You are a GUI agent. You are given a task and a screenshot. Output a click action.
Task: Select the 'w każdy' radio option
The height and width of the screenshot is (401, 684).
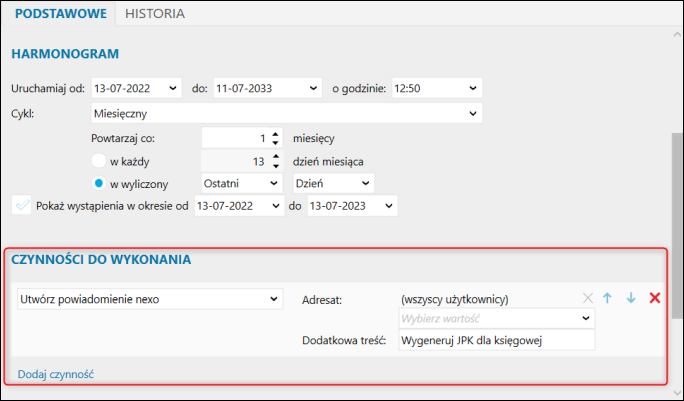pyautogui.click(x=99, y=161)
